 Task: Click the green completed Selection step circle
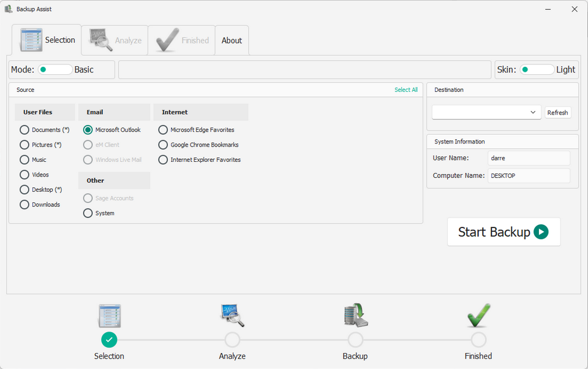(109, 340)
